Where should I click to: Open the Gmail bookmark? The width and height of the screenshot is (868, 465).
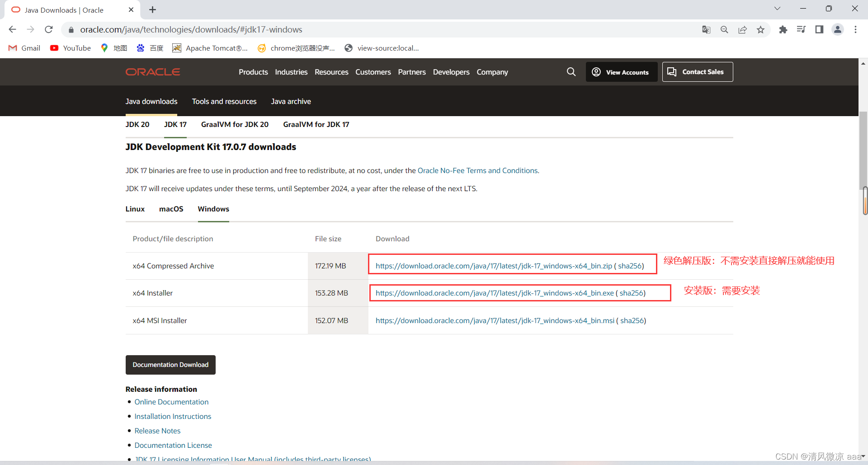[x=24, y=48]
